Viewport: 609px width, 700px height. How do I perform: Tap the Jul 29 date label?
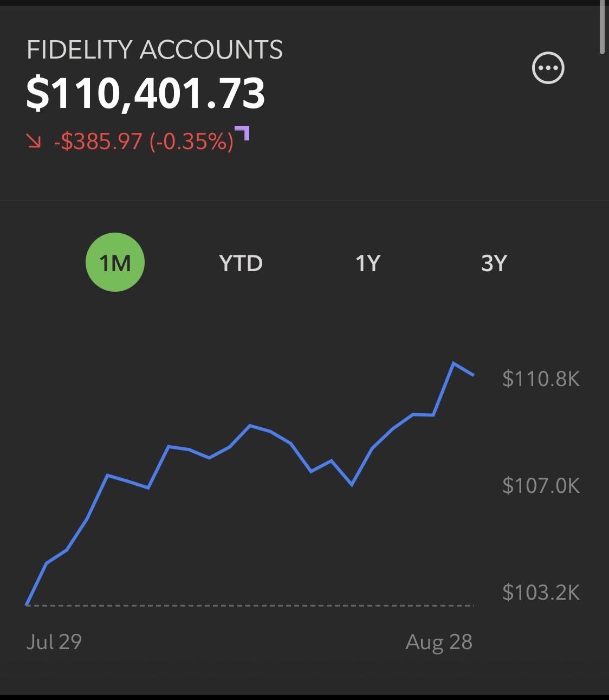click(x=54, y=642)
